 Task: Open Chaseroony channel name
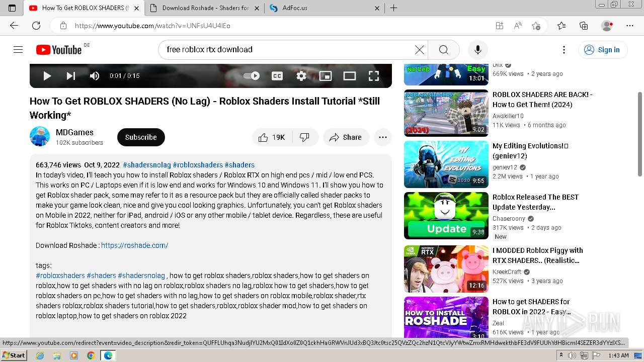coord(509,219)
